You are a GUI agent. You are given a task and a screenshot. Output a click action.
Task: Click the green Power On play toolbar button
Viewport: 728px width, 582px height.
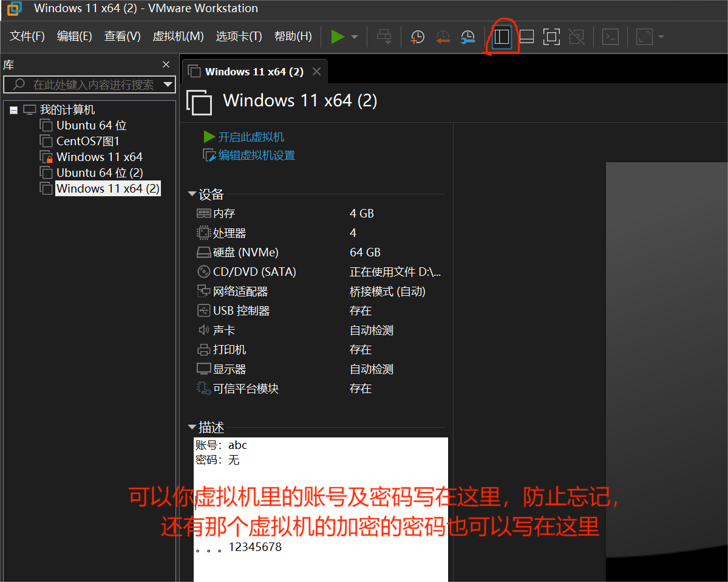(338, 36)
